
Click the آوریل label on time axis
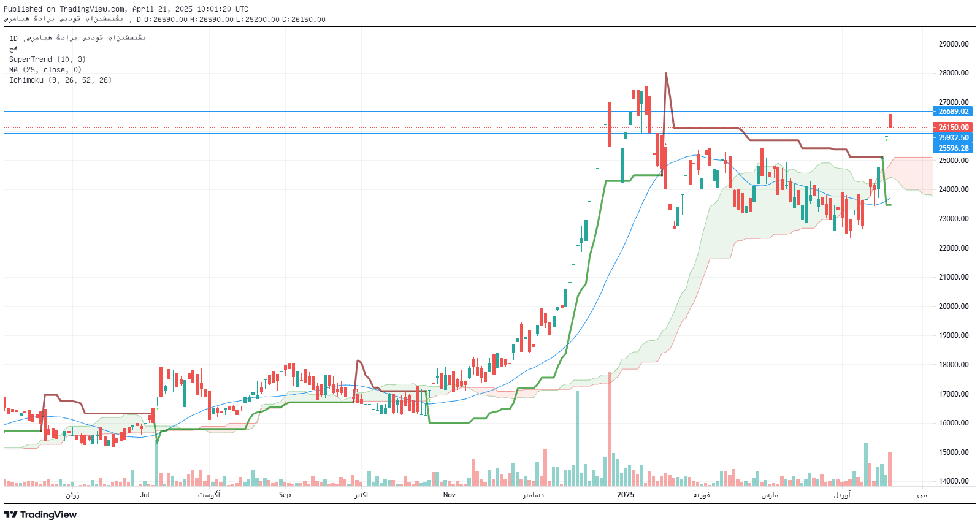point(842,495)
